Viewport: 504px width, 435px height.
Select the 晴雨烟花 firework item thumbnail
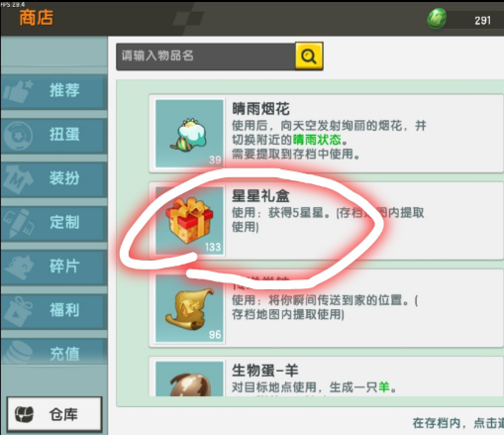point(189,134)
